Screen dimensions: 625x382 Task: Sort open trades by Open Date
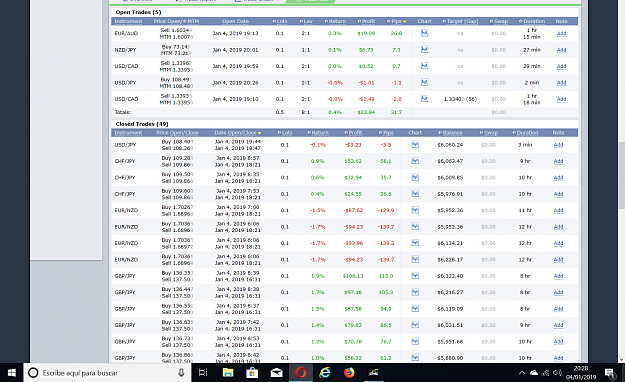click(x=235, y=21)
